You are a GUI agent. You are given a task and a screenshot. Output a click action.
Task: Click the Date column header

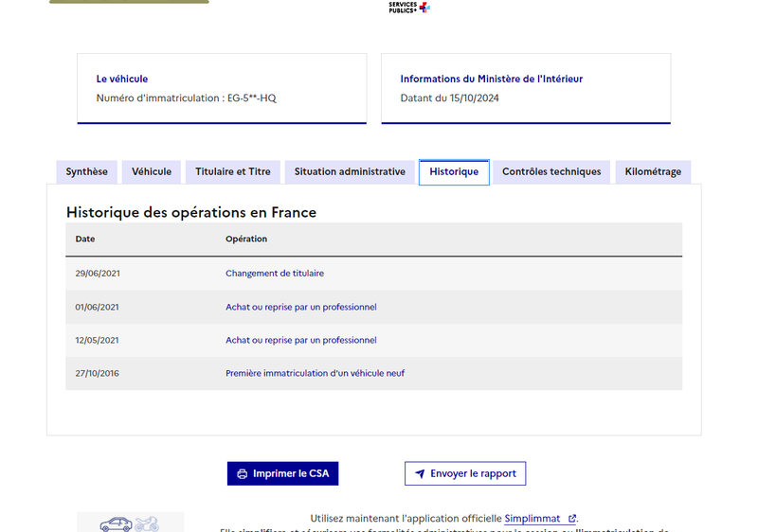point(85,239)
